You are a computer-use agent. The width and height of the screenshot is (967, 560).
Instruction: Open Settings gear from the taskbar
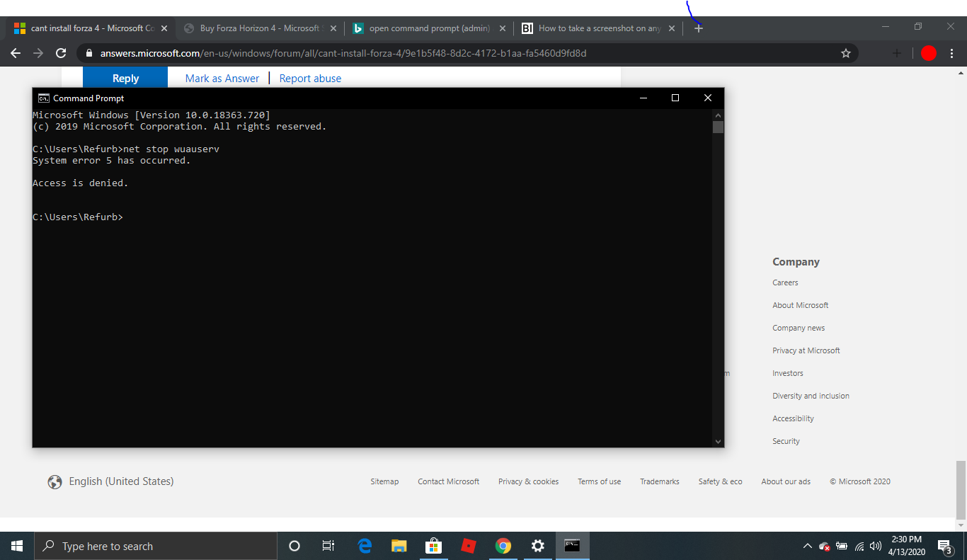click(x=538, y=546)
